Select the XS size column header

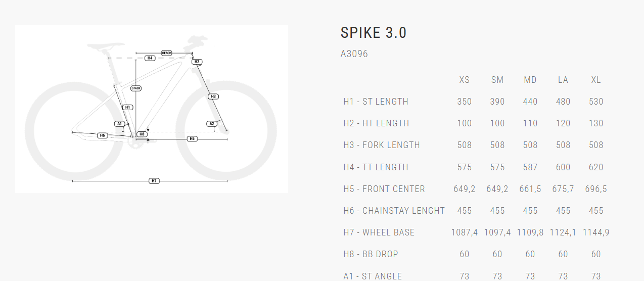tap(464, 80)
